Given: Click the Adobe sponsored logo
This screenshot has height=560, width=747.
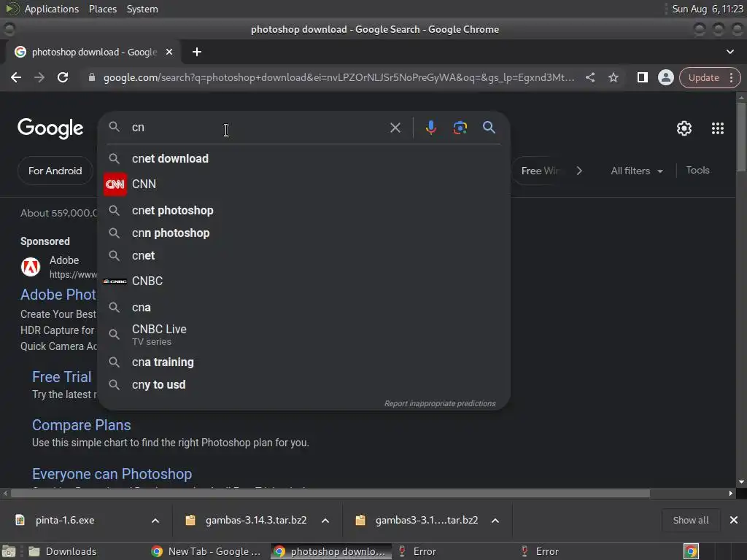Looking at the screenshot, I should coord(31,267).
